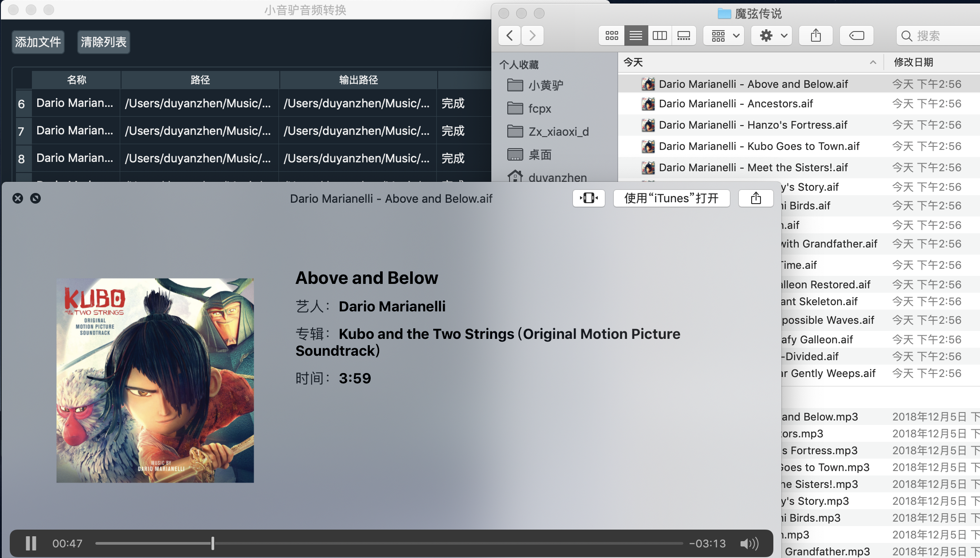Viewport: 980px width, 558px height.
Task: Click Kubo Goes to Town.aif file icon
Action: [x=648, y=146]
